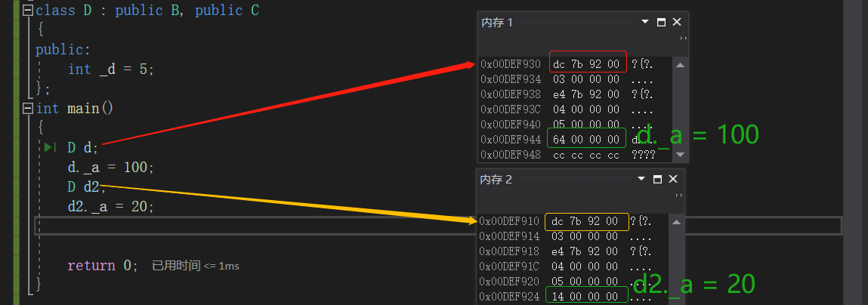Click bytes 14 00 00 00 at 0x00DEF924
Viewport: 868px width, 305px height.
585,297
